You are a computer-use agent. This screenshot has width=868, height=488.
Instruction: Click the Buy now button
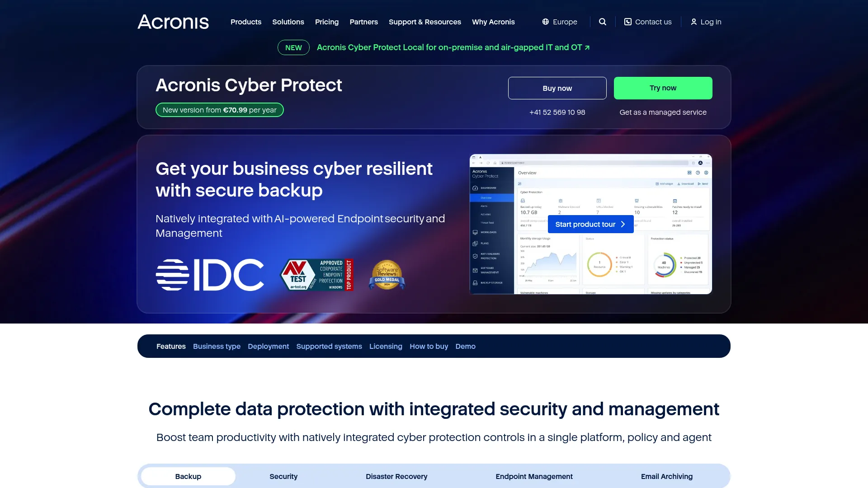pyautogui.click(x=557, y=88)
